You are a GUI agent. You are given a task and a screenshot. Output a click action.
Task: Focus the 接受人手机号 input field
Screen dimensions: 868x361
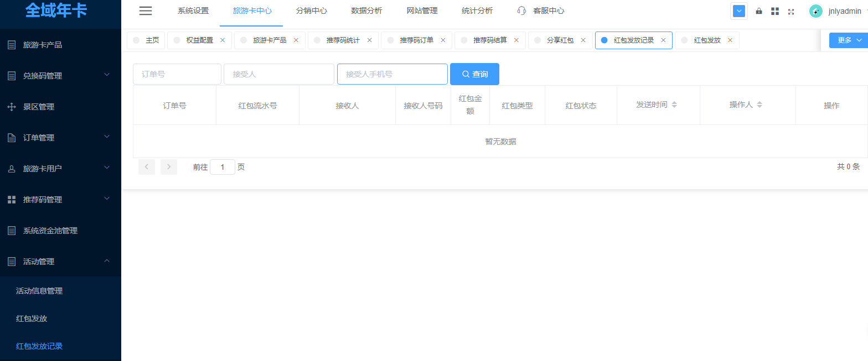(x=392, y=74)
